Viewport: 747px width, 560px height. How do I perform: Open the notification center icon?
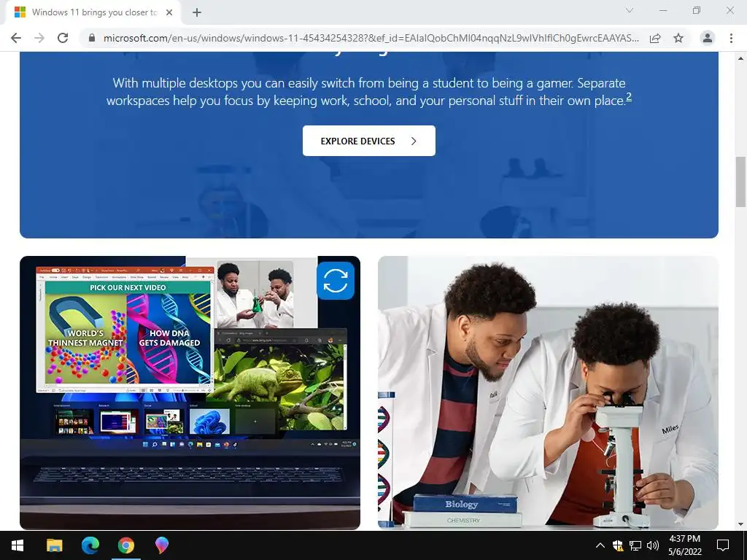point(723,545)
